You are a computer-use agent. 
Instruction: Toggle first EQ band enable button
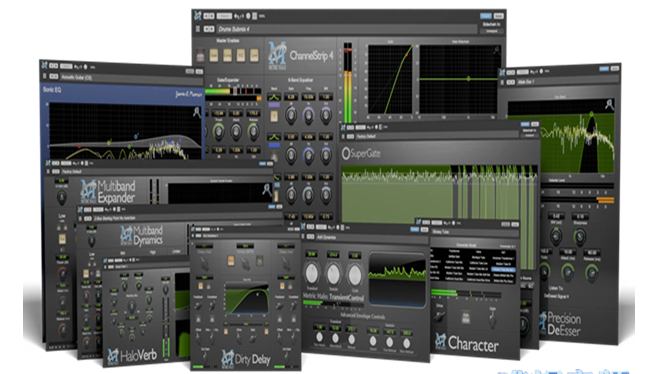pyautogui.click(x=274, y=116)
